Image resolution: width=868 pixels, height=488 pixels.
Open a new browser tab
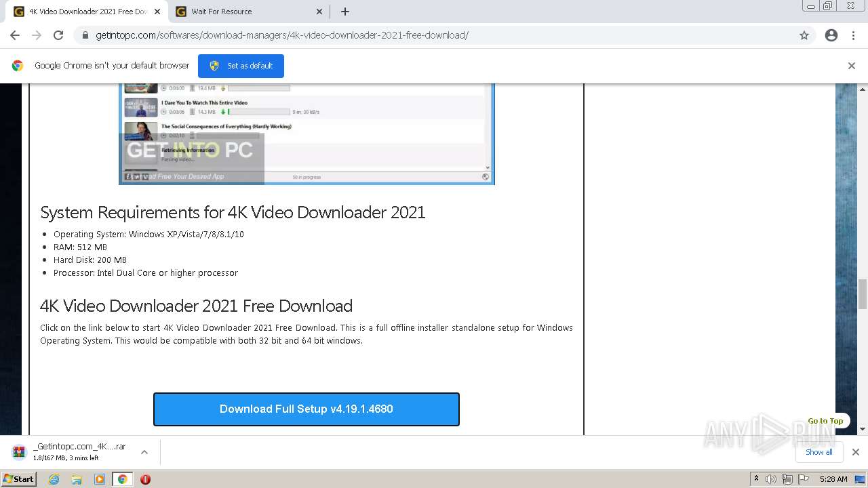click(x=345, y=12)
